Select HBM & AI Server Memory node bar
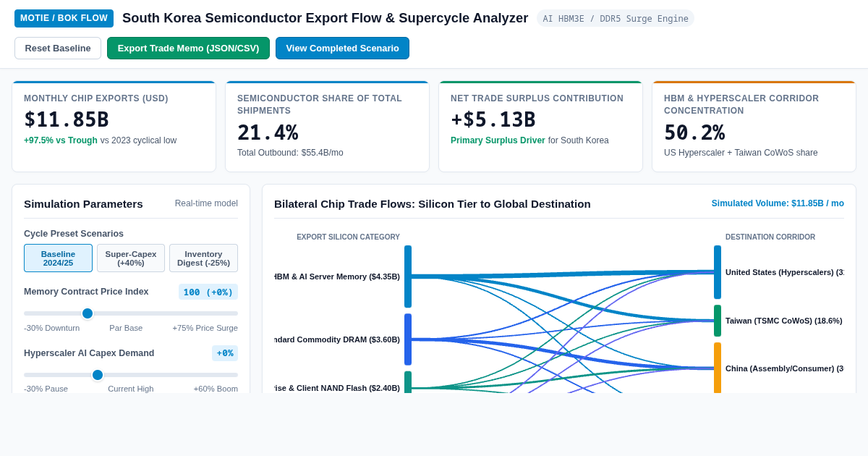This screenshot has width=868, height=456. (x=408, y=276)
